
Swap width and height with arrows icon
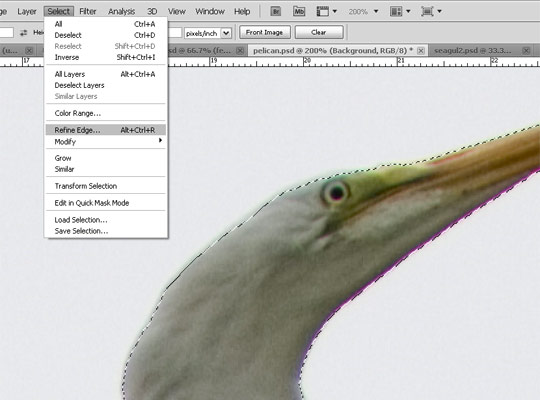23,33
